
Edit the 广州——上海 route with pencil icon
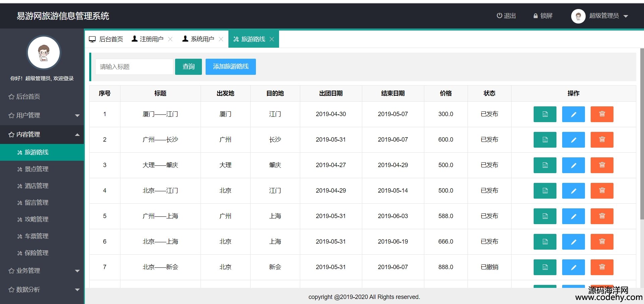573,216
